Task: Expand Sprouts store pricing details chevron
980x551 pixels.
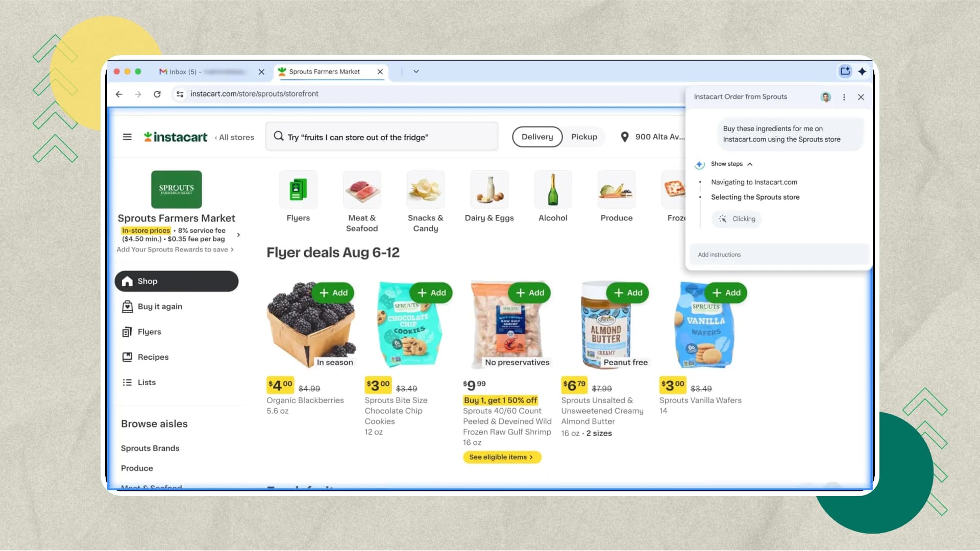Action: 238,235
